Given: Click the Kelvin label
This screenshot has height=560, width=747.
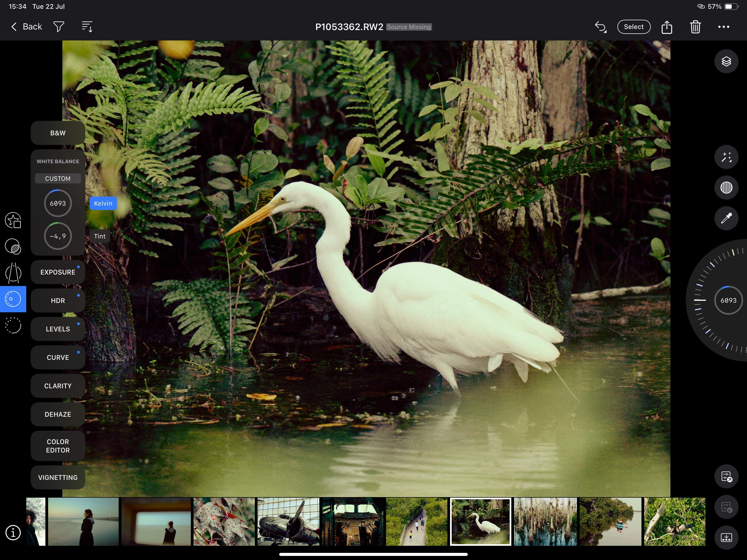Looking at the screenshot, I should 103,203.
